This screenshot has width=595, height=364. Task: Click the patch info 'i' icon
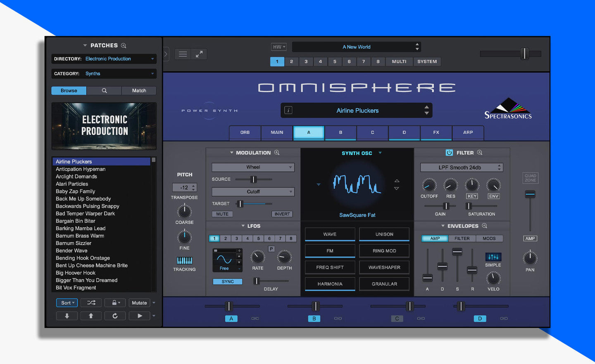(x=288, y=110)
